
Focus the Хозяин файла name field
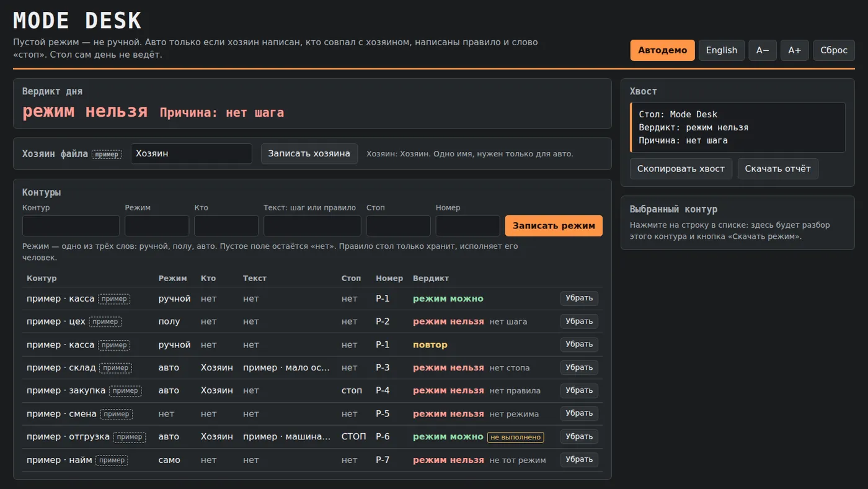pyautogui.click(x=192, y=154)
